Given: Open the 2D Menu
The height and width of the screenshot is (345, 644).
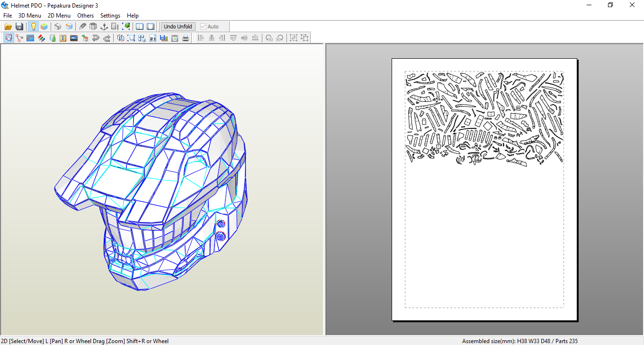Looking at the screenshot, I should [59, 16].
